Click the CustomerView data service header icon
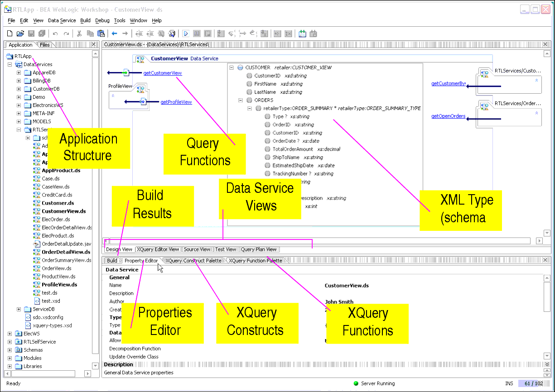555x392 pixels. [x=140, y=59]
